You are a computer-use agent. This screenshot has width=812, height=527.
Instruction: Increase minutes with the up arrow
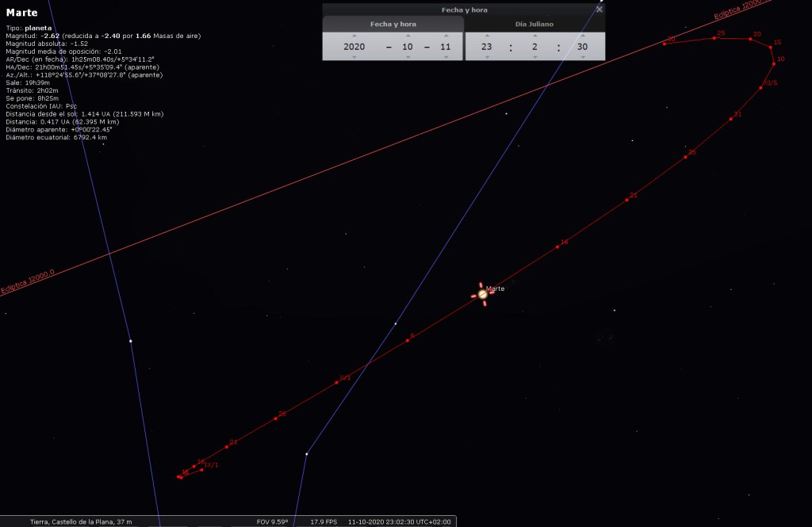(x=535, y=36)
